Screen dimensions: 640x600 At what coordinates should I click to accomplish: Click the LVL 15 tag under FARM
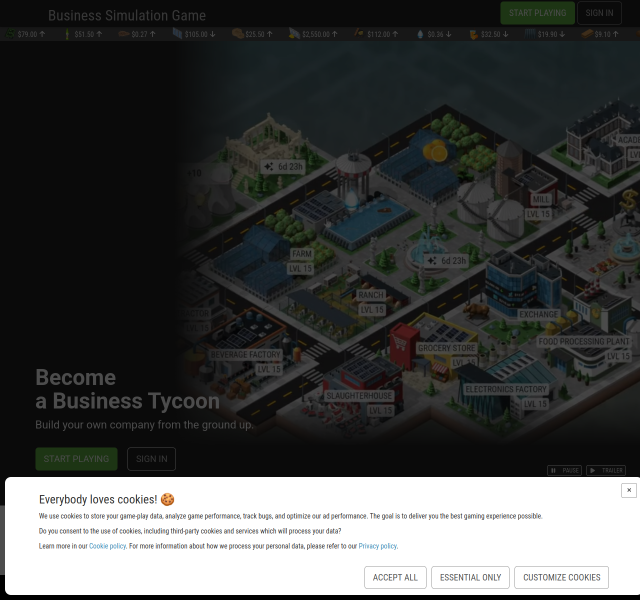click(300, 269)
